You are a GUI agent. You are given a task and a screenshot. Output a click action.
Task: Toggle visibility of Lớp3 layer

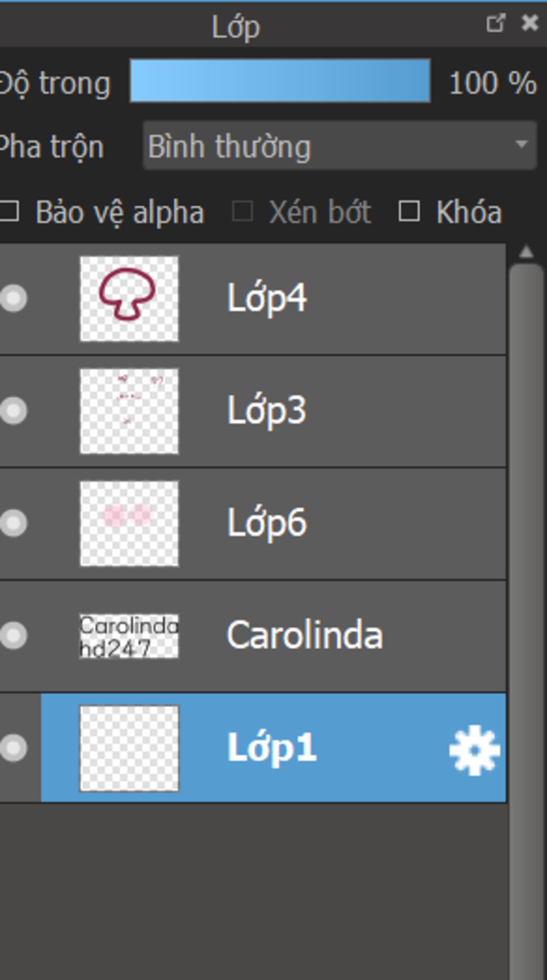pos(14,410)
